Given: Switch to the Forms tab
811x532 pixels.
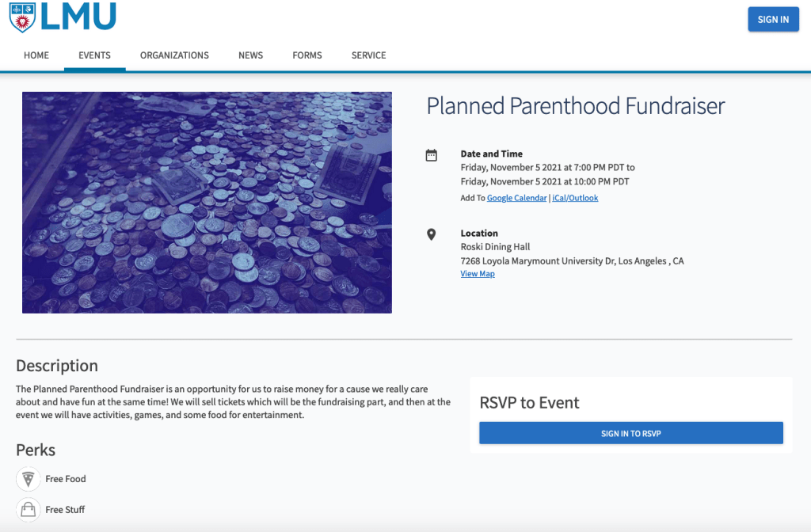Looking at the screenshot, I should (x=307, y=55).
